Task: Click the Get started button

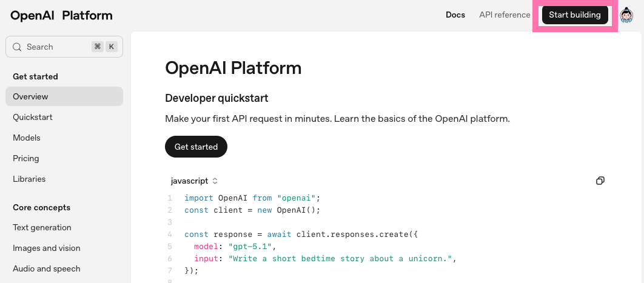Action: coord(196,147)
